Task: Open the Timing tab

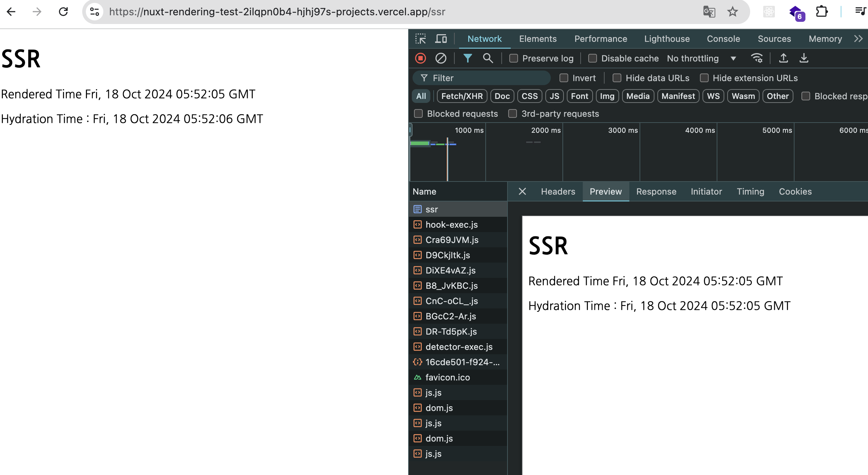Action: coord(750,191)
